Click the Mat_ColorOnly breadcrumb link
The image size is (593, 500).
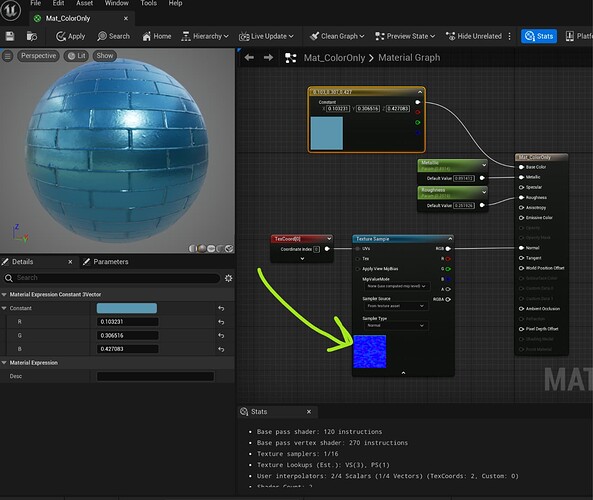(334, 58)
